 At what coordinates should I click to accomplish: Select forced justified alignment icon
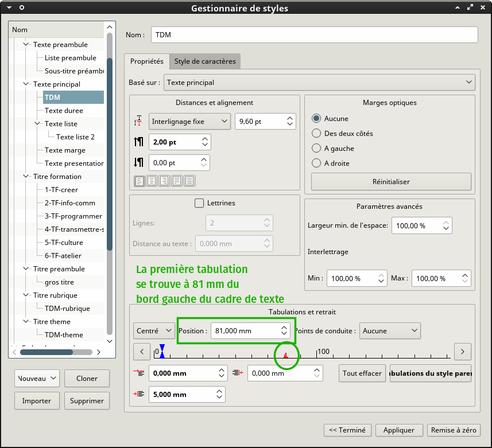189,181
